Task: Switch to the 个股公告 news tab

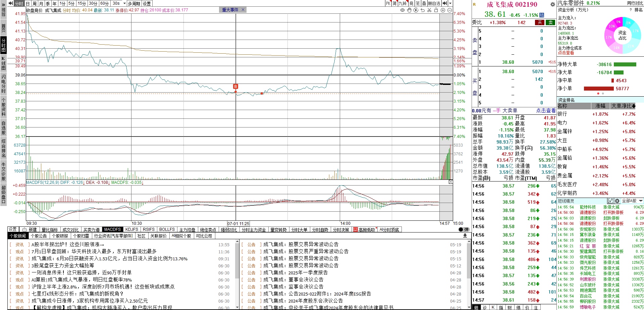Action: click(39, 236)
